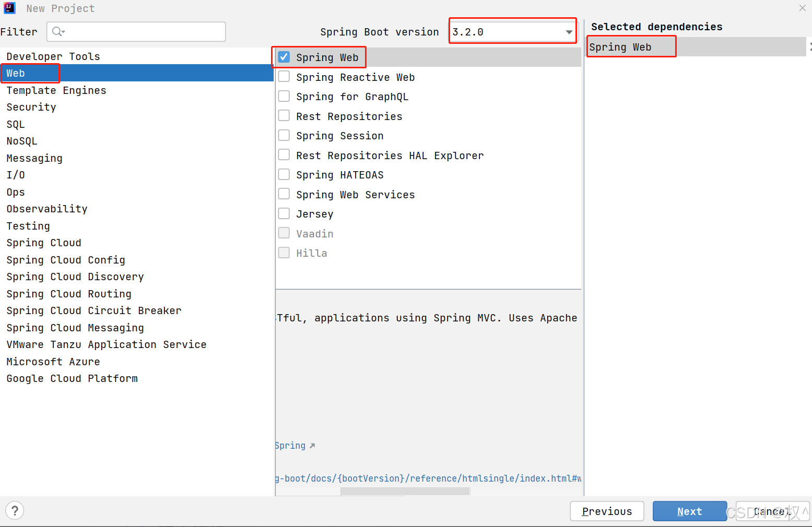
Task: Toggle the Spring HATEOAS checkbox
Action: (x=284, y=174)
